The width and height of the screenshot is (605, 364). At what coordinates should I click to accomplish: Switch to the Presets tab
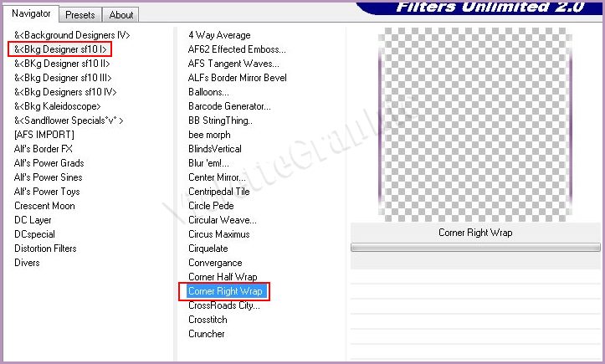pyautogui.click(x=80, y=14)
